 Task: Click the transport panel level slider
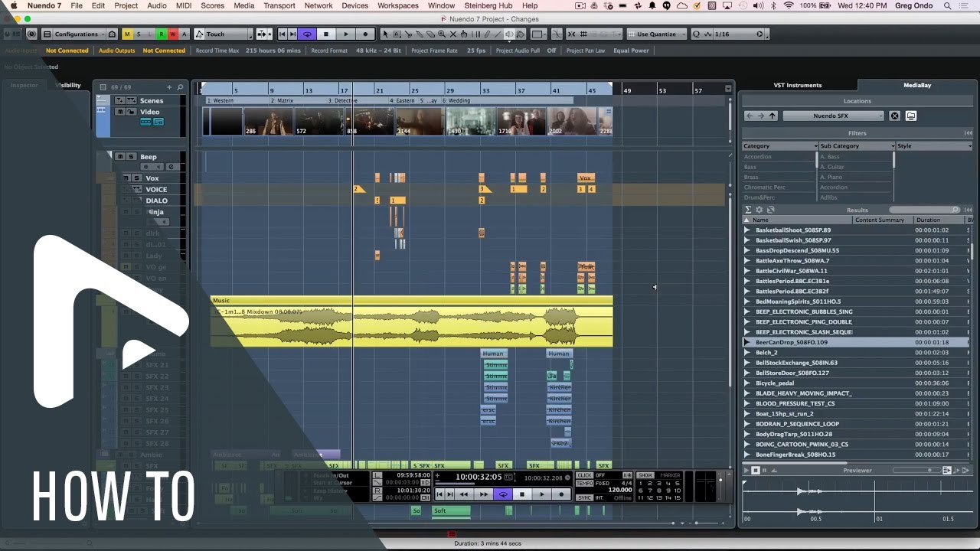click(719, 487)
